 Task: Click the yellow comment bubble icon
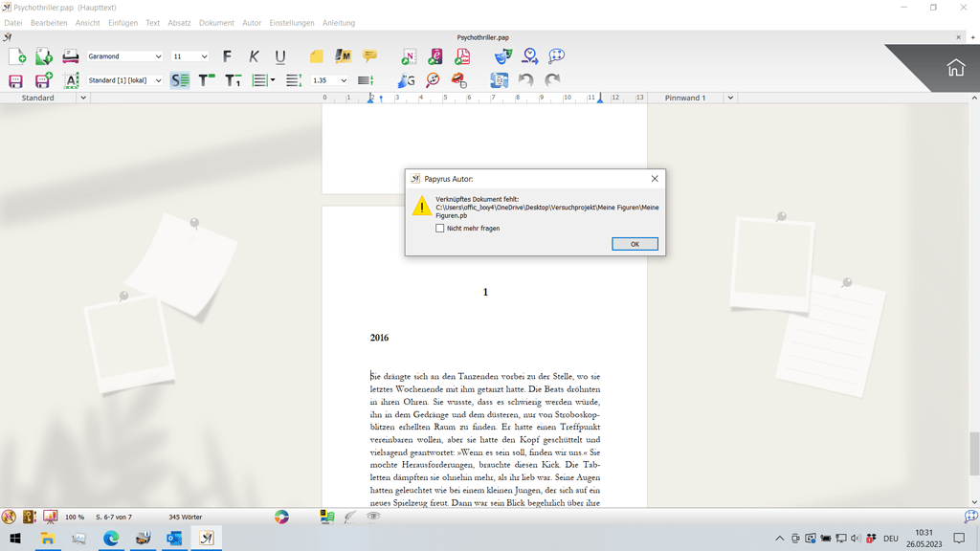coord(369,56)
